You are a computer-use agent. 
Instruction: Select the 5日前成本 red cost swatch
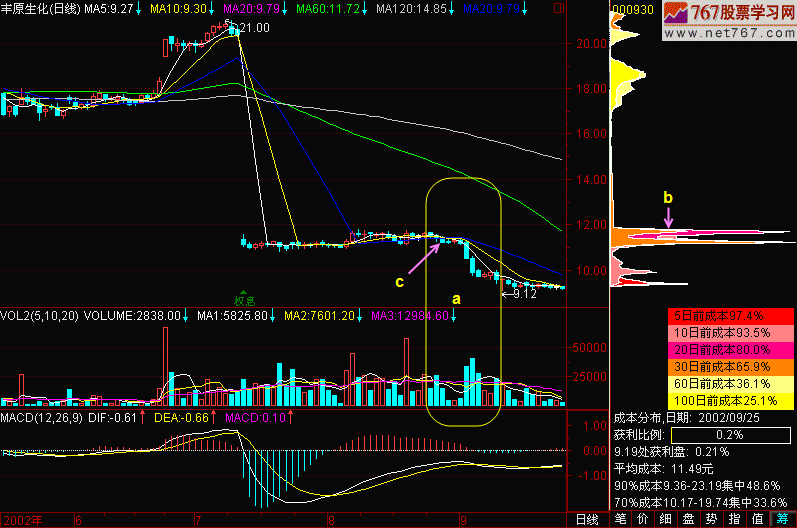click(729, 316)
